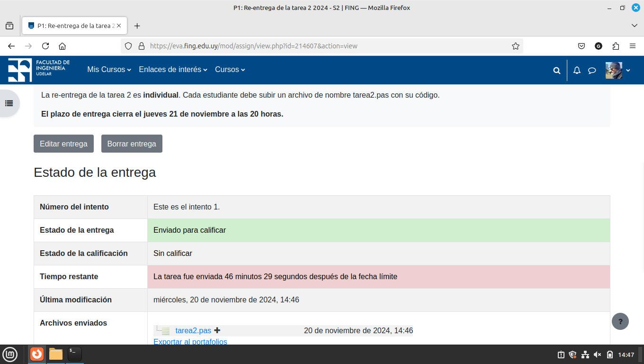Click the Facultad de Ingeniería logo
The height and width of the screenshot is (364, 644).
(x=39, y=70)
